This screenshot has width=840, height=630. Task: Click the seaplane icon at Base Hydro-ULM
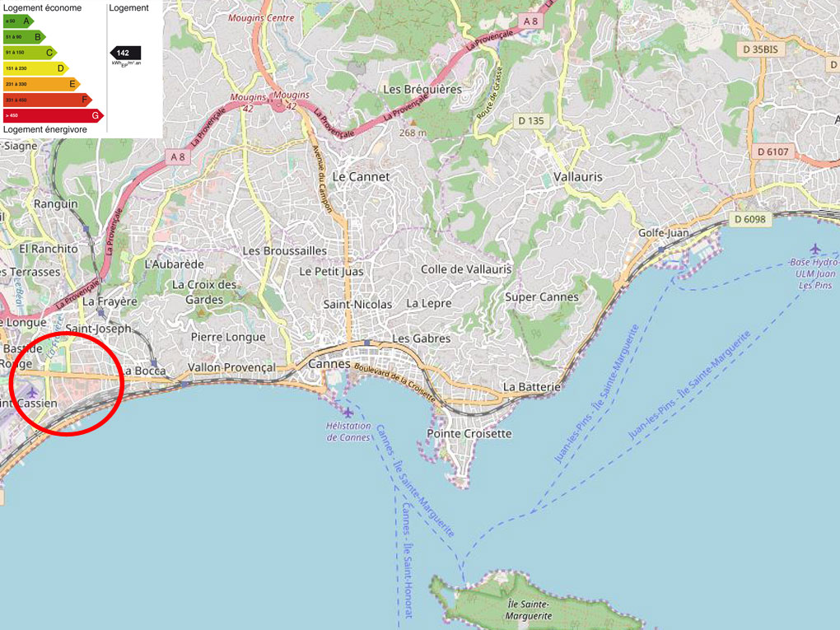[x=814, y=249]
